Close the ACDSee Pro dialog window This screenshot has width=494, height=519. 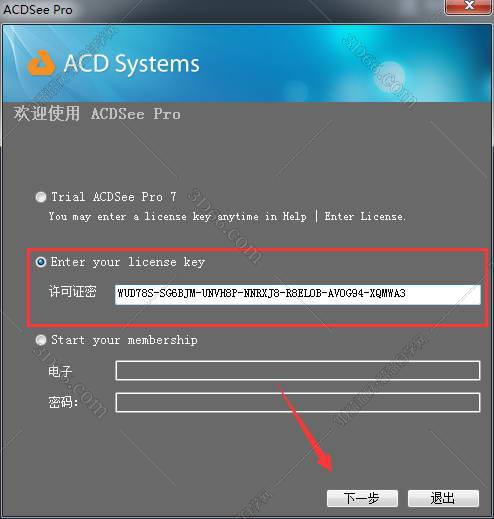pos(469,7)
